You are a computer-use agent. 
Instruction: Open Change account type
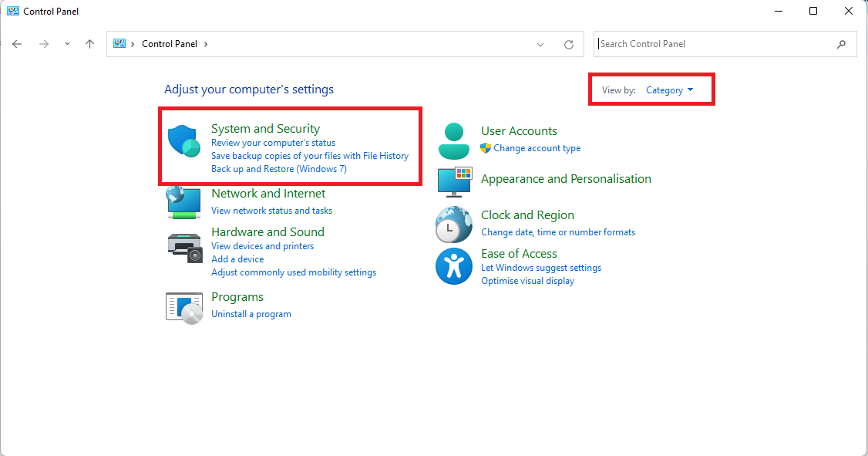(537, 147)
